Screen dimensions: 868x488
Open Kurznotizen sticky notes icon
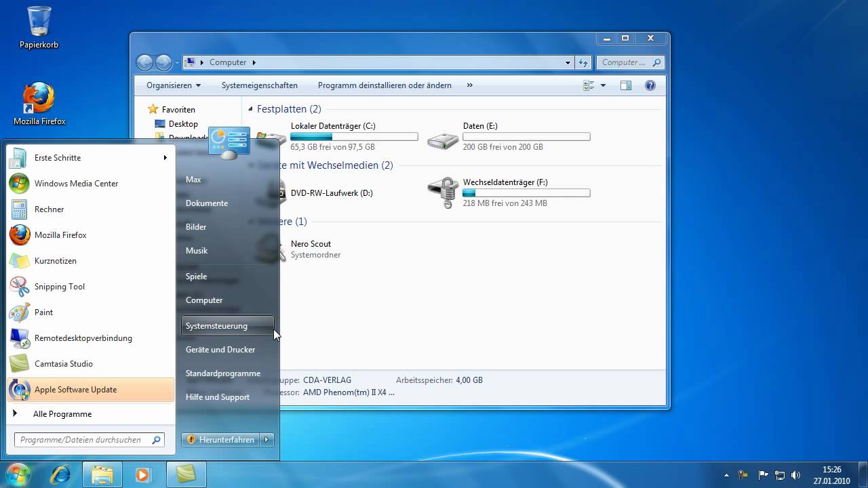tap(19, 261)
